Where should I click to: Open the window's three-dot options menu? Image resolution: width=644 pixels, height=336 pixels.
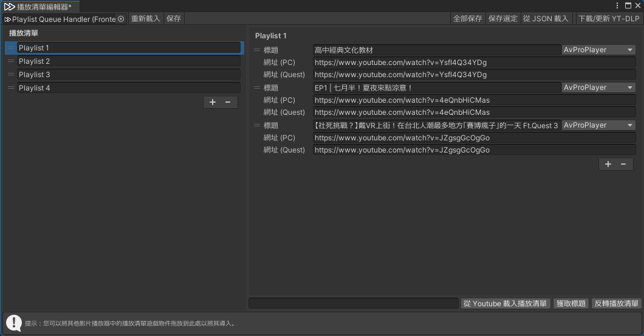coord(617,5)
